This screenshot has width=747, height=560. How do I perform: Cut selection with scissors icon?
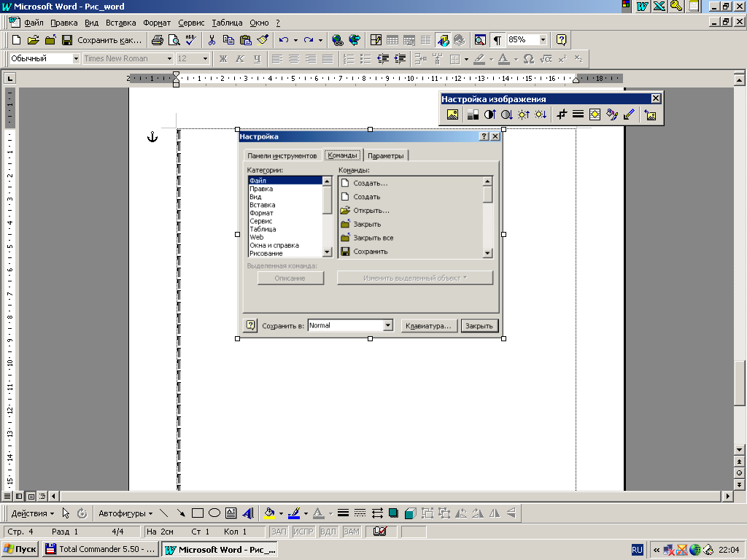click(x=212, y=40)
